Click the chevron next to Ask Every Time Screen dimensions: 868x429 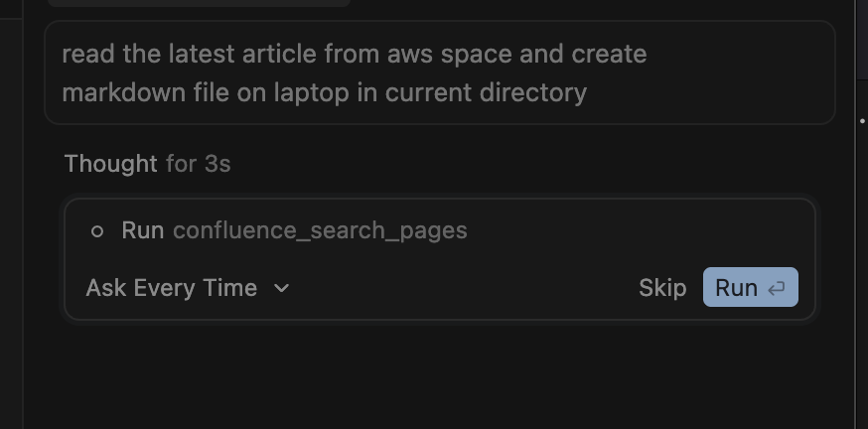pos(281,288)
